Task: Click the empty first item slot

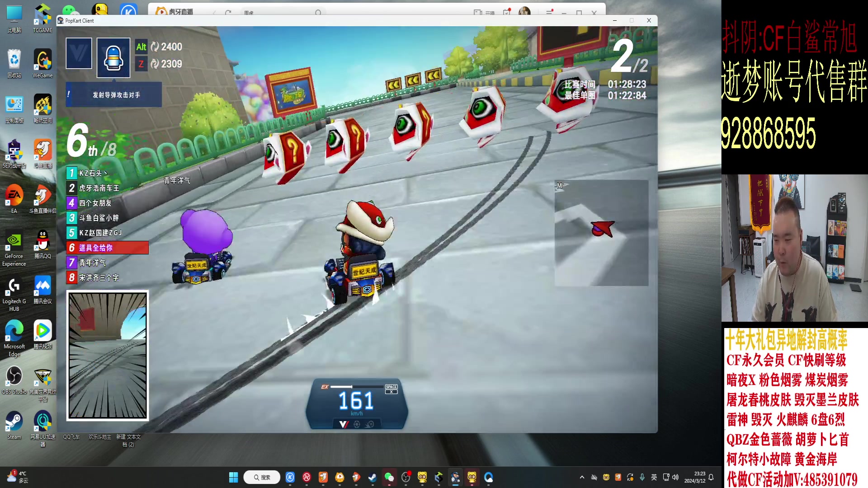Action: tap(79, 53)
